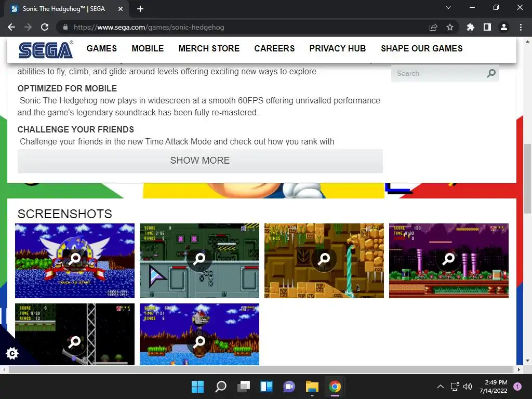Open the dark starry zone screenshot
The image size is (532, 399).
tap(75, 334)
